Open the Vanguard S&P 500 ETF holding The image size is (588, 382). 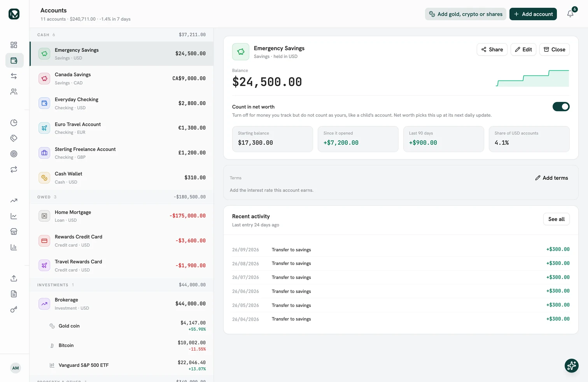pos(122,365)
